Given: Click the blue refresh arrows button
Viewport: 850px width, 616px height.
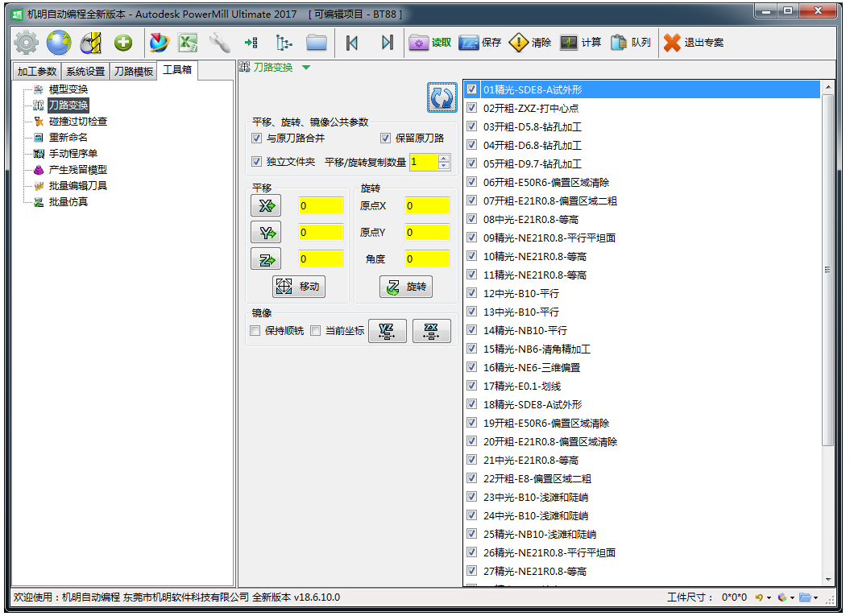Looking at the screenshot, I should point(442,97).
